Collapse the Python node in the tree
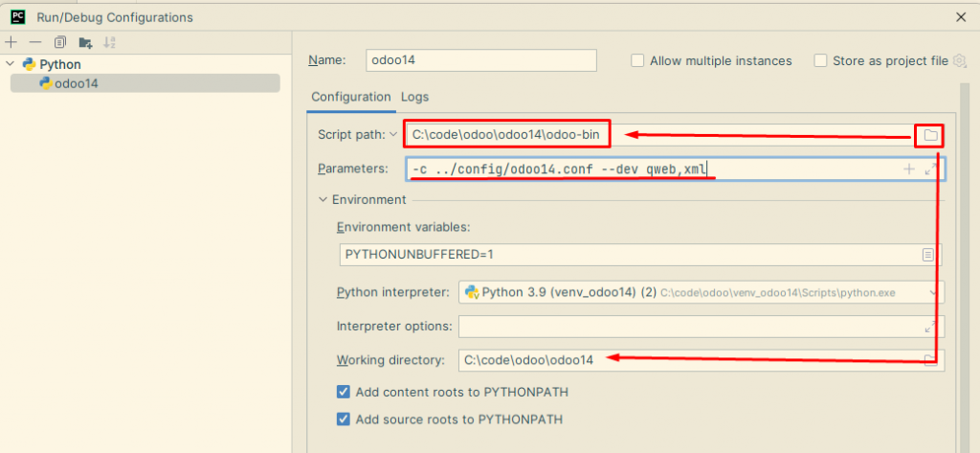 click(11, 64)
